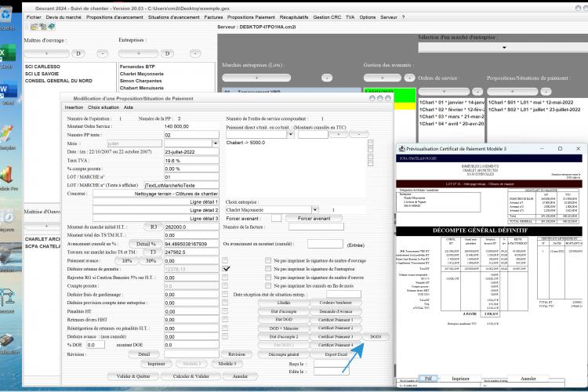Open the Word desktop shortcut

[x=8, y=90]
